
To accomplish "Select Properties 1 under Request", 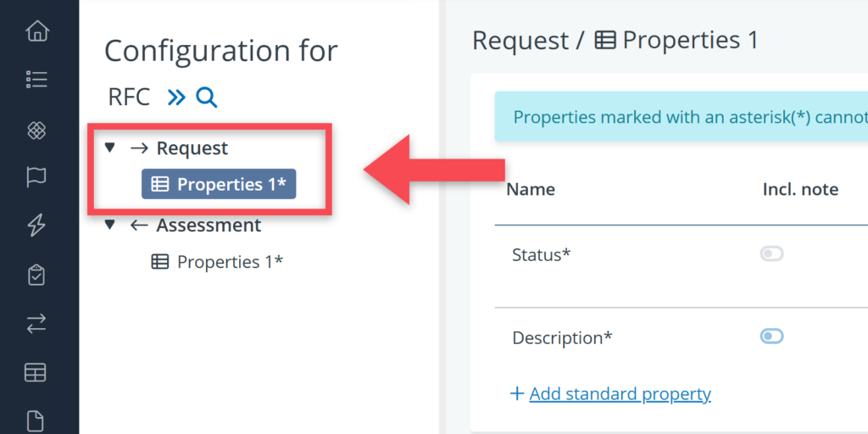I will [219, 184].
